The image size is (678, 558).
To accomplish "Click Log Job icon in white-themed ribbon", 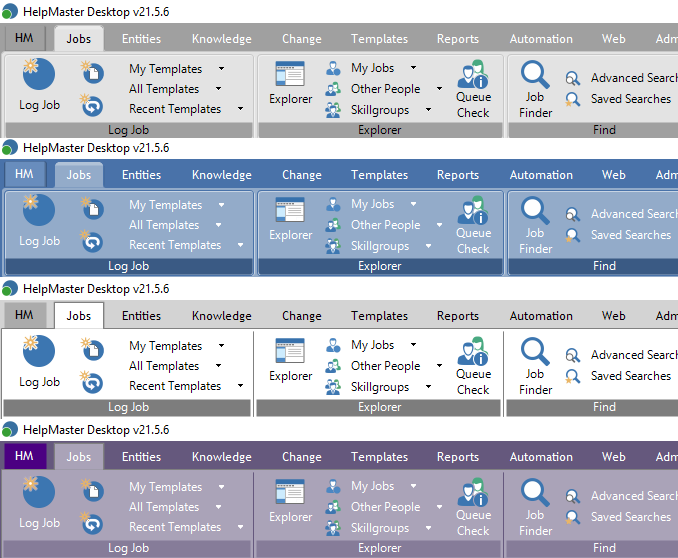I will 38,352.
